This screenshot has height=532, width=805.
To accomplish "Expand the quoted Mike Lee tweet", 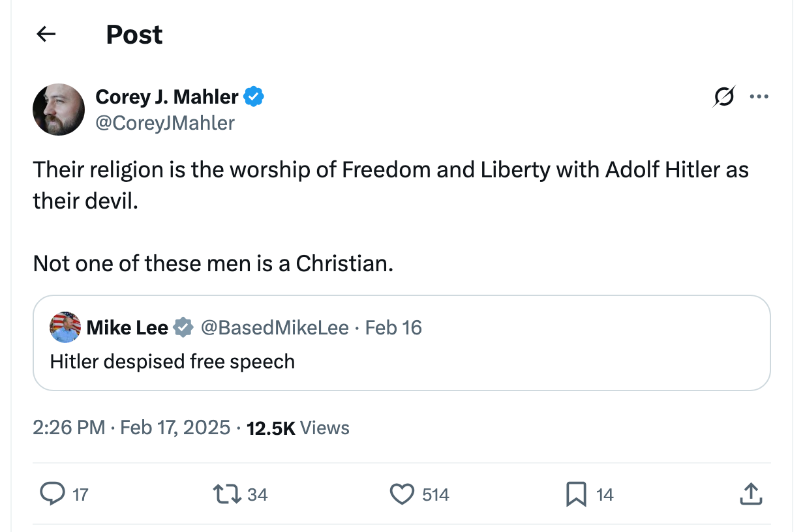I will tap(401, 344).
